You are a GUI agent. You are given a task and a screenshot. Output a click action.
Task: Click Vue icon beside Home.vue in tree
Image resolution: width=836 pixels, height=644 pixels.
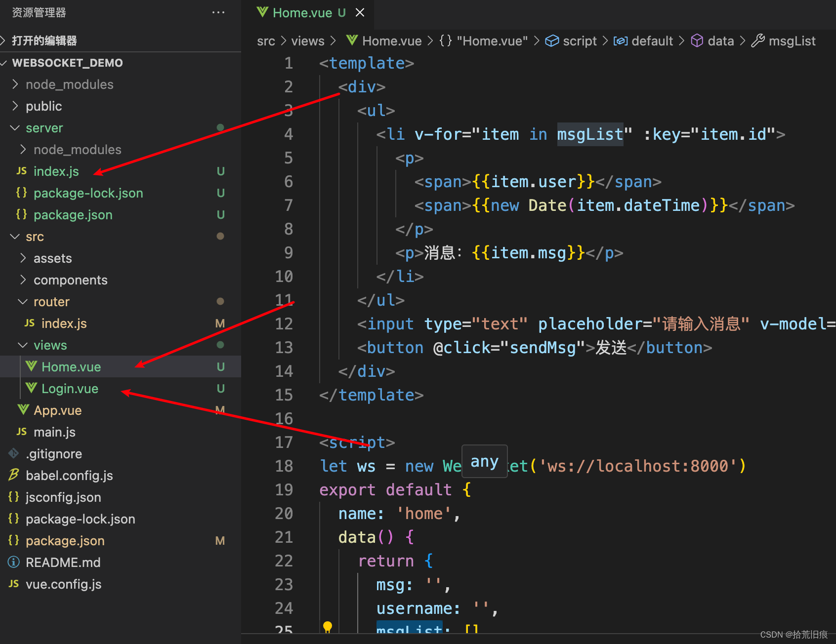(31, 366)
